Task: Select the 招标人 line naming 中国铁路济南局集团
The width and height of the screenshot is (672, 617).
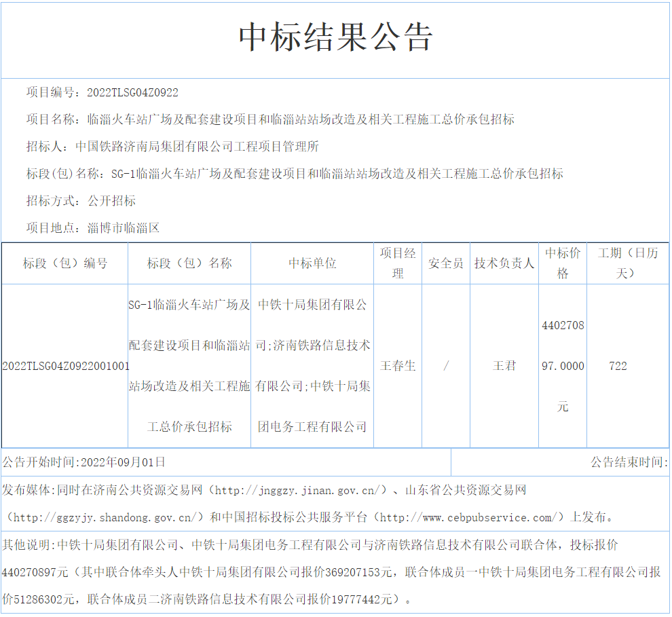Action: coord(172,147)
